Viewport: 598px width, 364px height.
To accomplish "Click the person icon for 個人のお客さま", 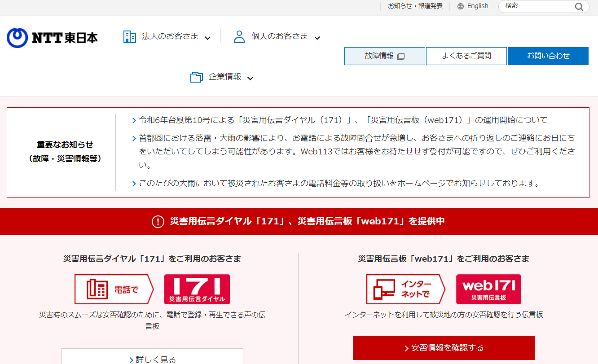I will pyautogui.click(x=239, y=37).
